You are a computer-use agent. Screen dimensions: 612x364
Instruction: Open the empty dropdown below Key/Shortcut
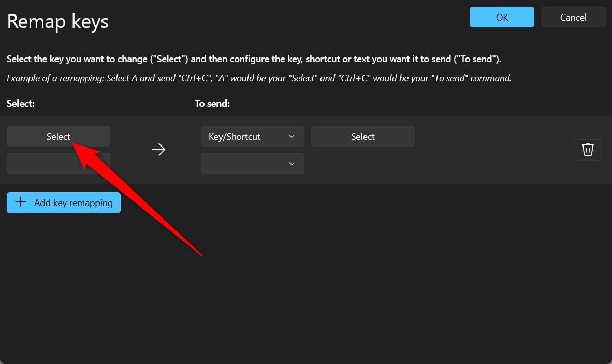coord(252,164)
